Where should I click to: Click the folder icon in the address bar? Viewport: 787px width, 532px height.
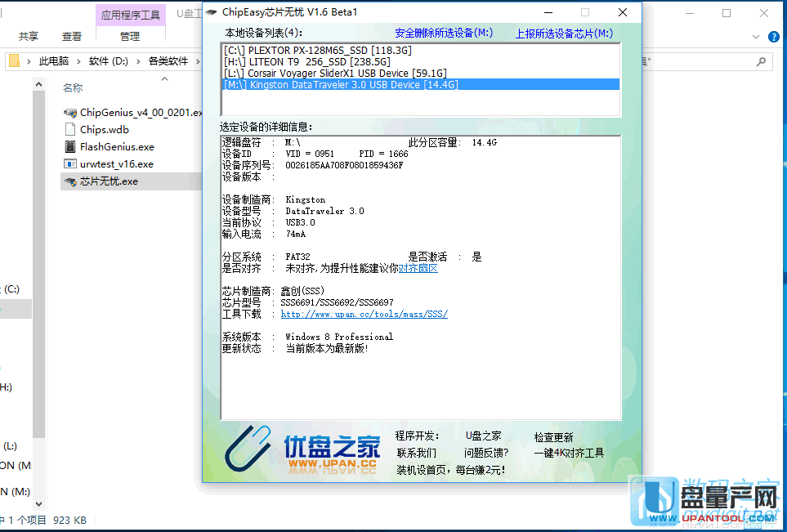(x=14, y=61)
